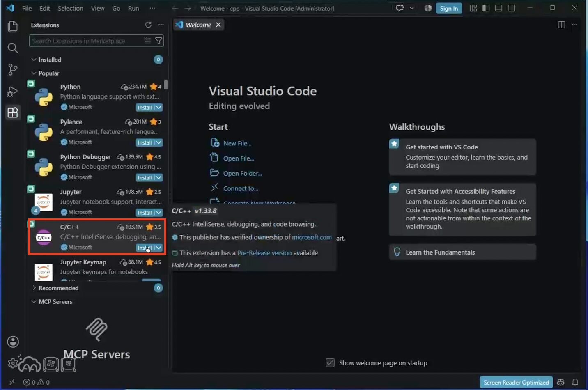Image resolution: width=588 pixels, height=390 pixels.
Task: Open Pylance install dropdown arrow
Action: (x=158, y=142)
